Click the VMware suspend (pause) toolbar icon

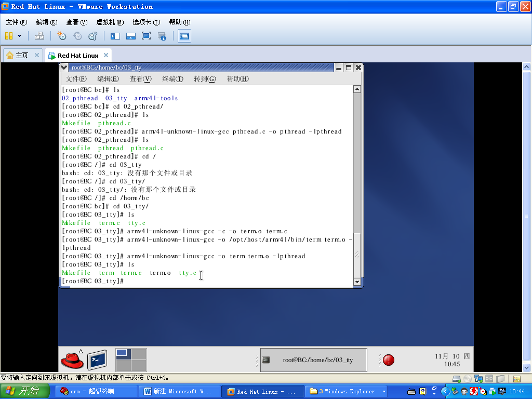coord(9,36)
